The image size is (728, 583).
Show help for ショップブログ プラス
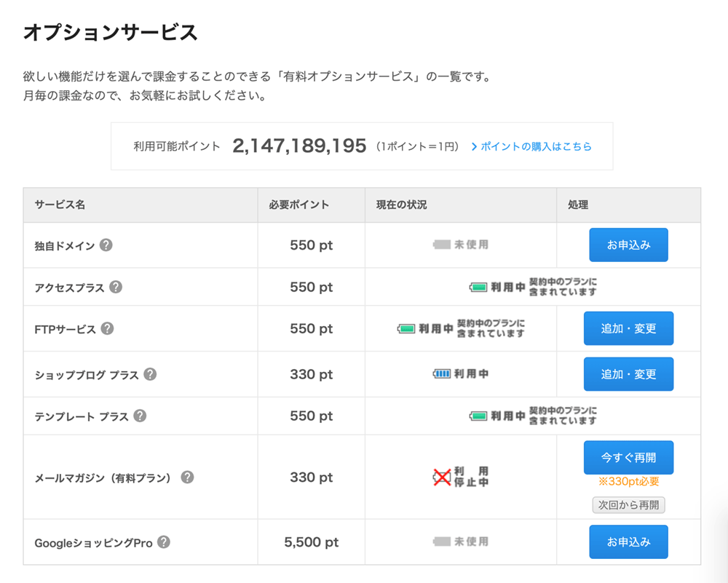[x=150, y=374]
